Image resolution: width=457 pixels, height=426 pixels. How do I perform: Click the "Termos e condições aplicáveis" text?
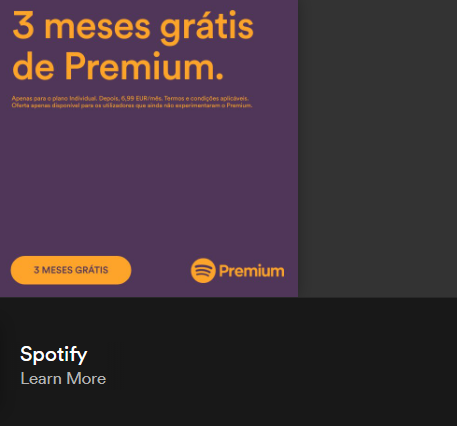206,98
